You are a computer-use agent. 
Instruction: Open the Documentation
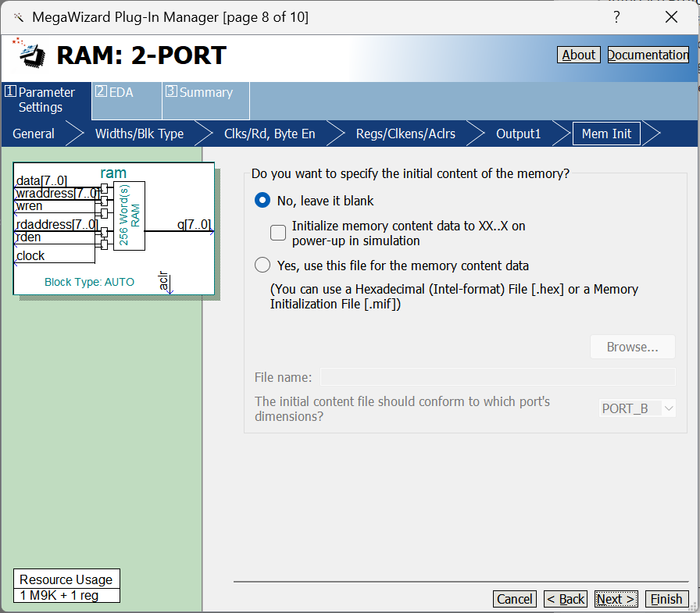(x=648, y=55)
